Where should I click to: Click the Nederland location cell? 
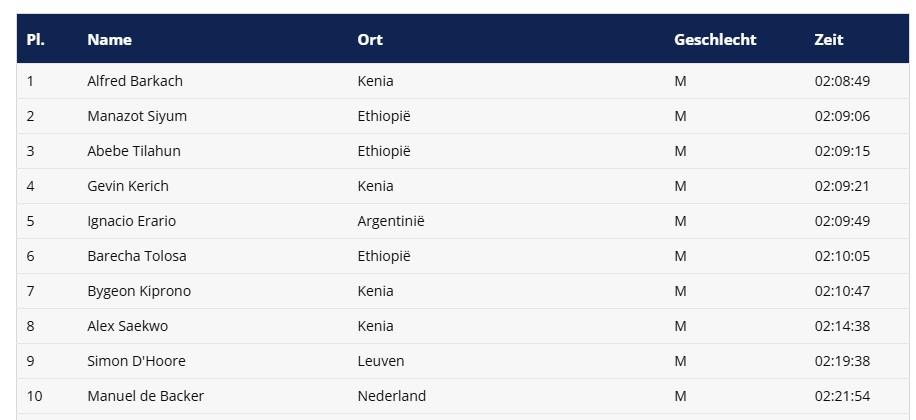point(392,396)
